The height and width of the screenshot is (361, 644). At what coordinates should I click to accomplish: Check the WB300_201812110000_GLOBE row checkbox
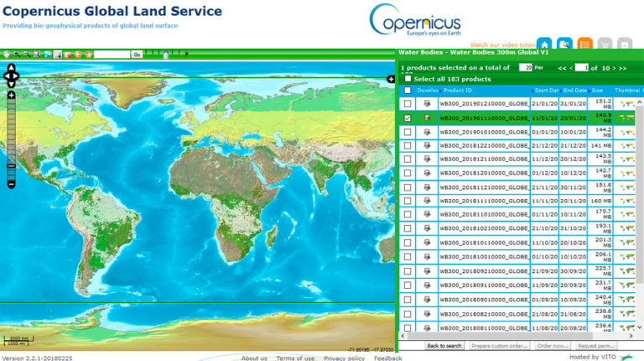[x=408, y=160]
